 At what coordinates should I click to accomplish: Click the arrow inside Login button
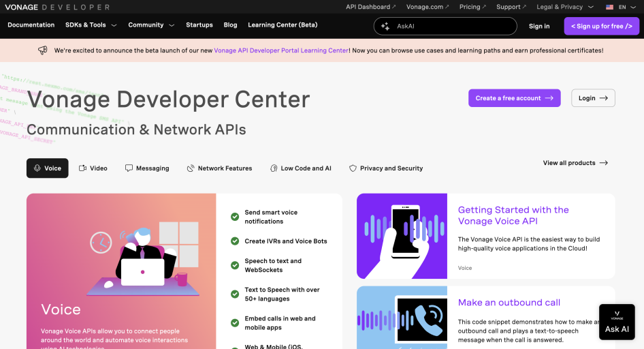603,98
